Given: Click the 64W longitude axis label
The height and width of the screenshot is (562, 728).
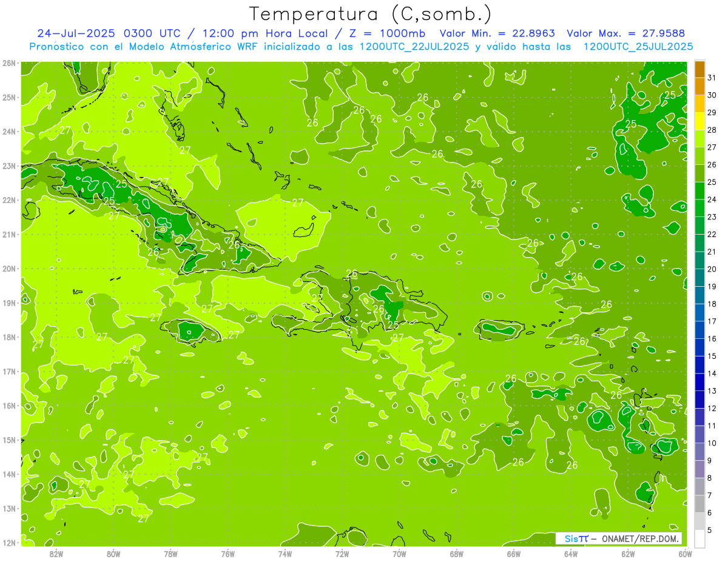Looking at the screenshot, I should click(571, 554).
